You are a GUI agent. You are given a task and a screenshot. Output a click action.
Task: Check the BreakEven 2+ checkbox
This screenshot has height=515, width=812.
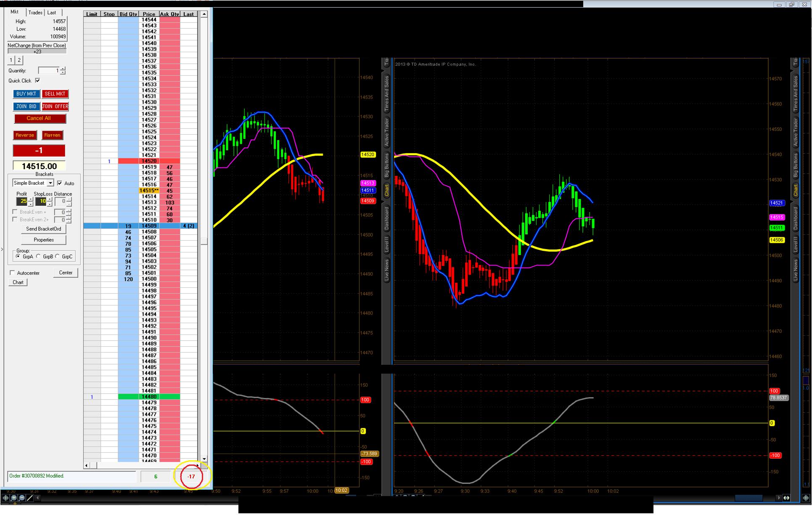click(15, 220)
